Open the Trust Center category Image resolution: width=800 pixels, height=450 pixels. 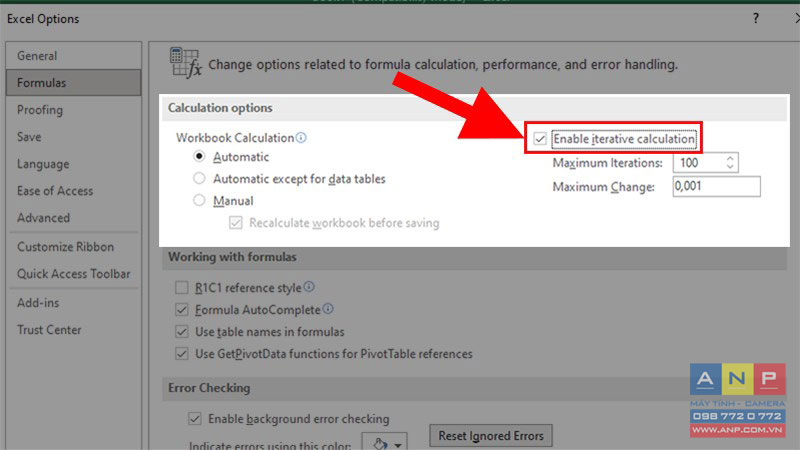pyautogui.click(x=73, y=330)
